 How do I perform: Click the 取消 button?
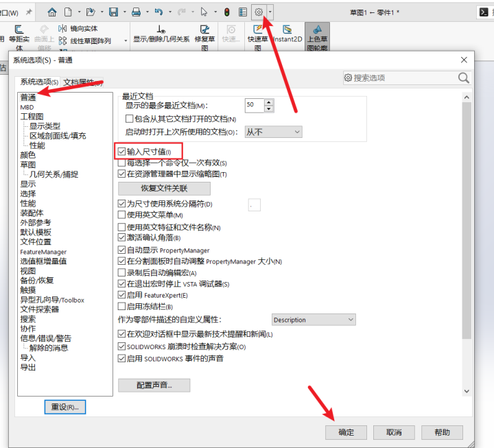(394, 432)
